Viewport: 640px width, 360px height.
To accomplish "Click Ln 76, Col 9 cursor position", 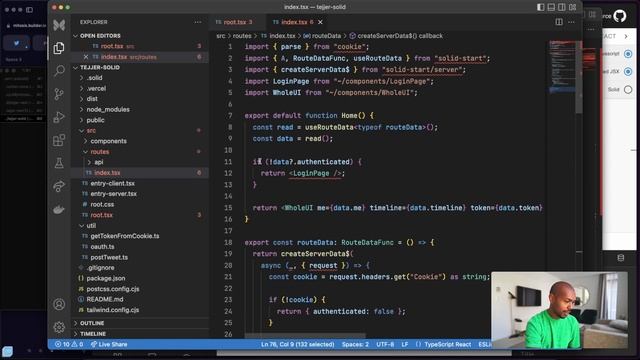I will (298, 344).
